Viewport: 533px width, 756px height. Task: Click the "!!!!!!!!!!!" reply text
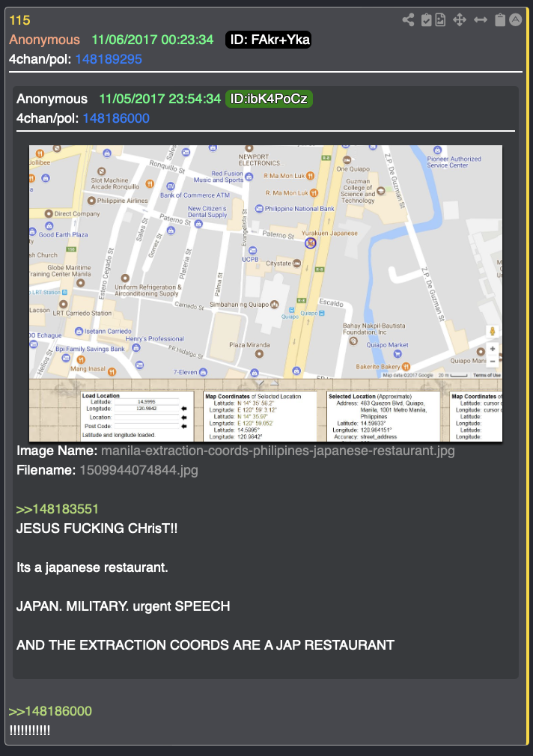30,731
